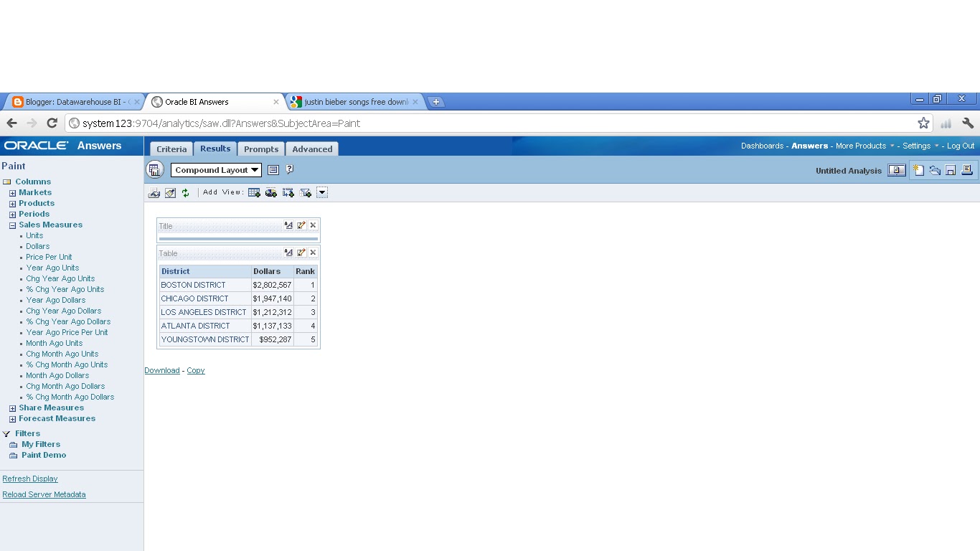Add the Dollars column from Sales Measures
Image resolution: width=980 pixels, height=551 pixels.
[x=38, y=246]
